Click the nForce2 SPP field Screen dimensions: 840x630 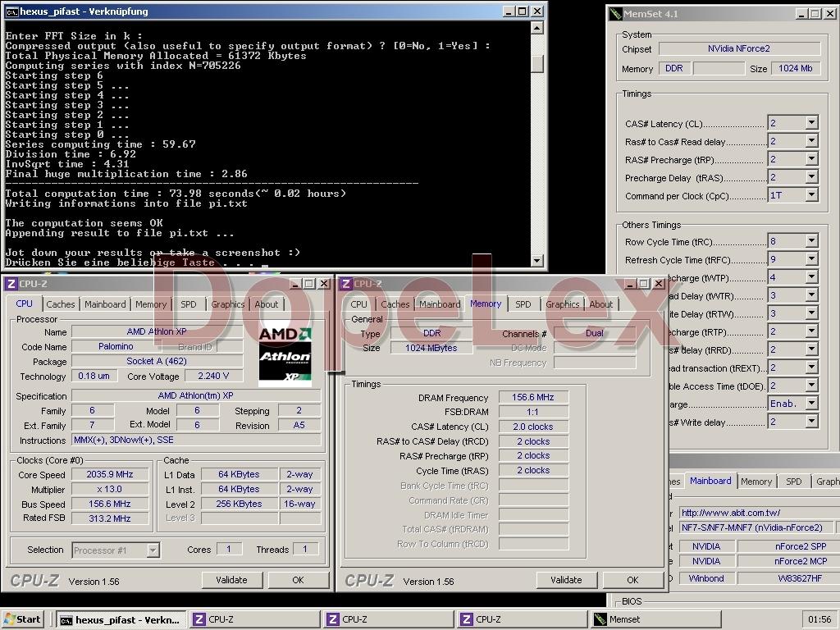coord(787,546)
